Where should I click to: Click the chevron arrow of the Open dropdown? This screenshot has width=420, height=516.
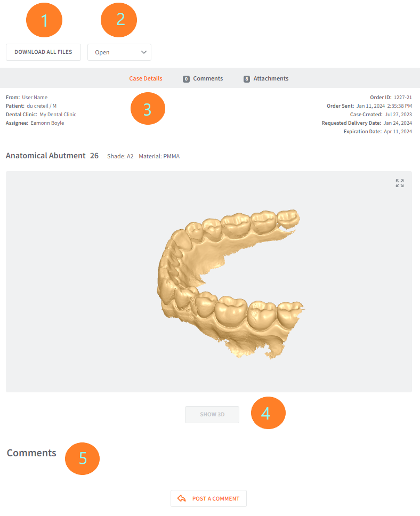click(144, 52)
